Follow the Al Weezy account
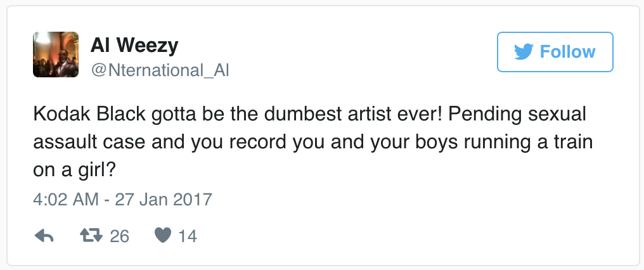This screenshot has width=644, height=270. point(555,52)
